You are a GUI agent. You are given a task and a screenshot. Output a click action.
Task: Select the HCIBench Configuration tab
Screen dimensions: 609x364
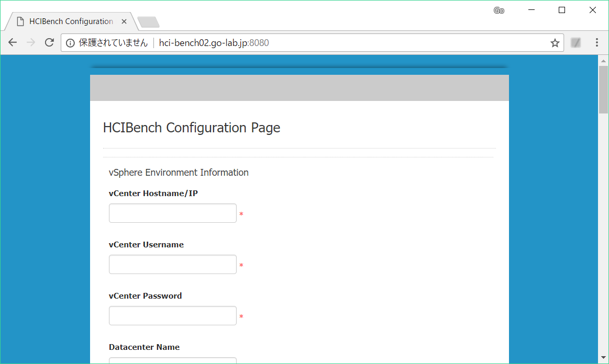(71, 21)
